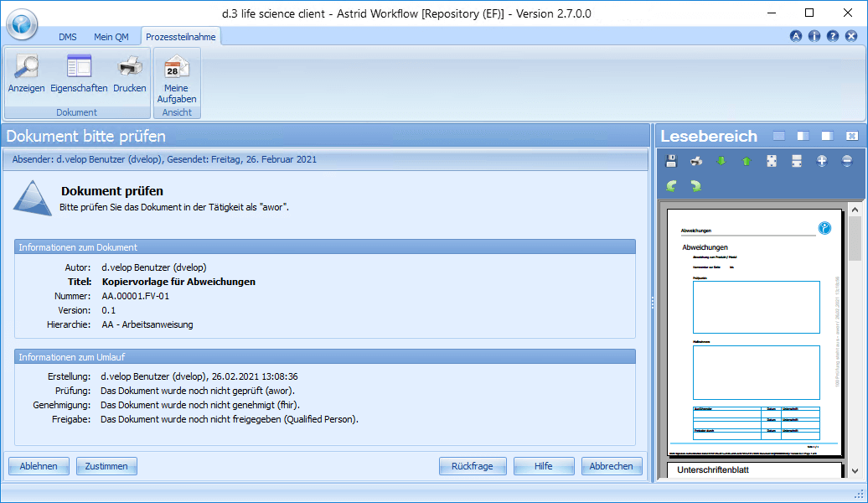Set Lesebereich to the third layout icon
This screenshot has width=868, height=503.
(x=828, y=137)
